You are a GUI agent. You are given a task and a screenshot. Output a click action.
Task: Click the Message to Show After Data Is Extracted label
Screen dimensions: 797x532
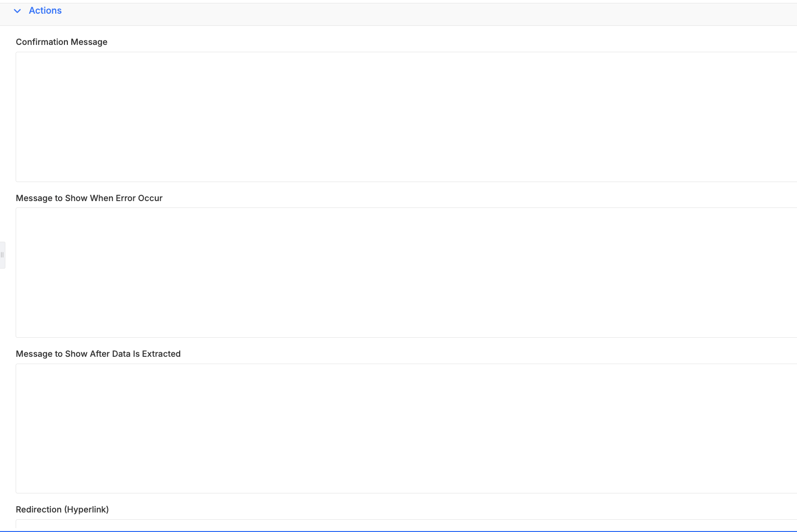tap(98, 354)
